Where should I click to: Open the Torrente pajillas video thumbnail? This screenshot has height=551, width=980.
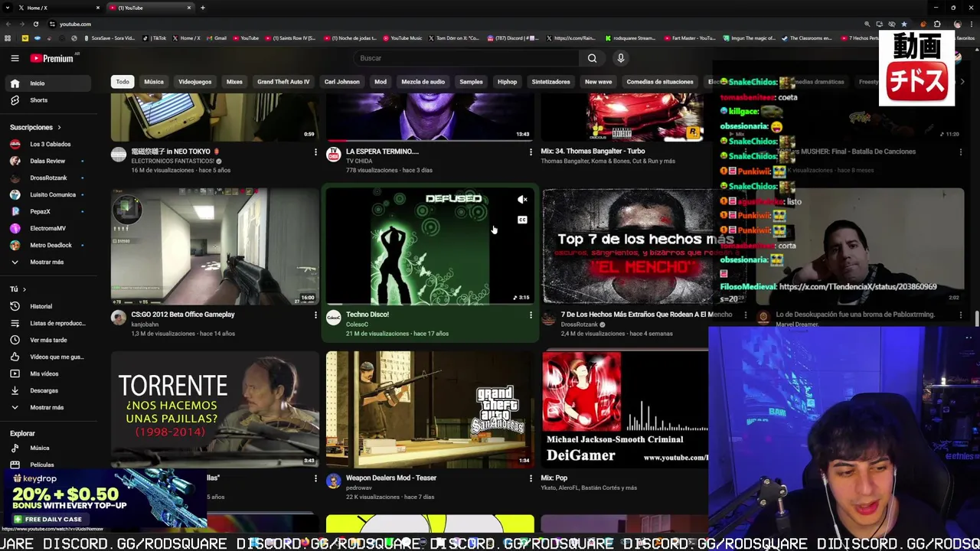215,409
